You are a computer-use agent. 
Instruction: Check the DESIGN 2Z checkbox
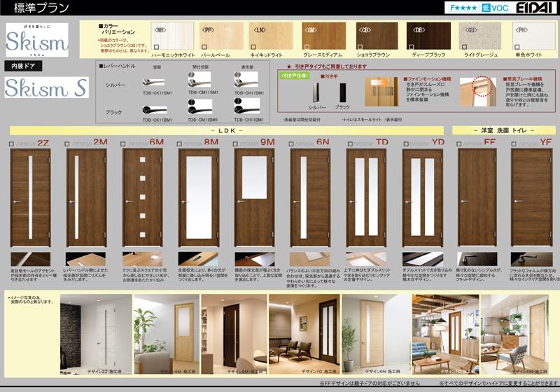click(x=11, y=143)
